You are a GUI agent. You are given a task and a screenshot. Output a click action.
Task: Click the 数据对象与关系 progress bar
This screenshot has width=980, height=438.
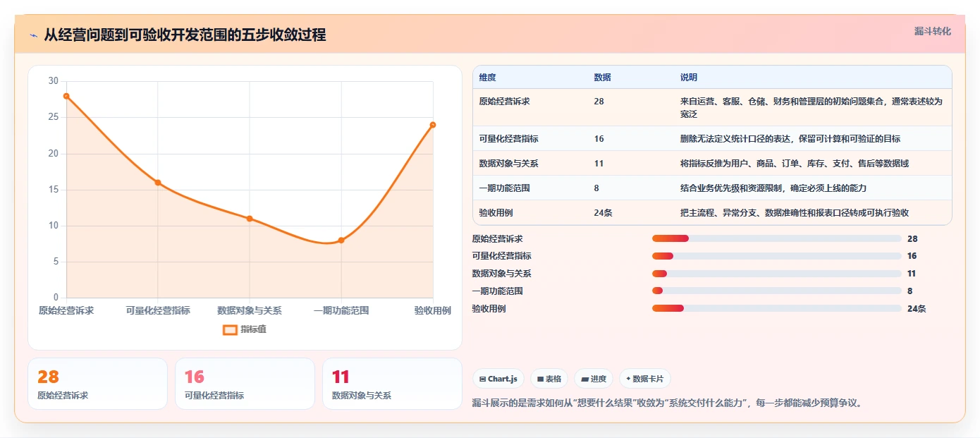point(777,274)
